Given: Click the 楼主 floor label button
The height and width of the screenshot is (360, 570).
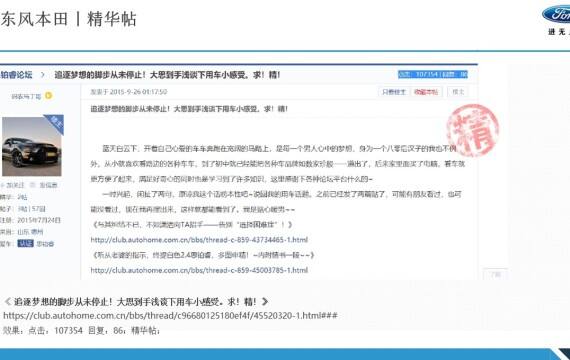Looking at the screenshot, I should tap(458, 92).
